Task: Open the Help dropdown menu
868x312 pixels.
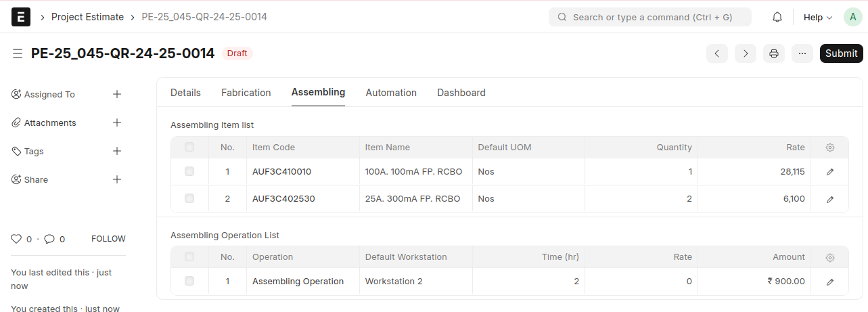Action: tap(817, 17)
